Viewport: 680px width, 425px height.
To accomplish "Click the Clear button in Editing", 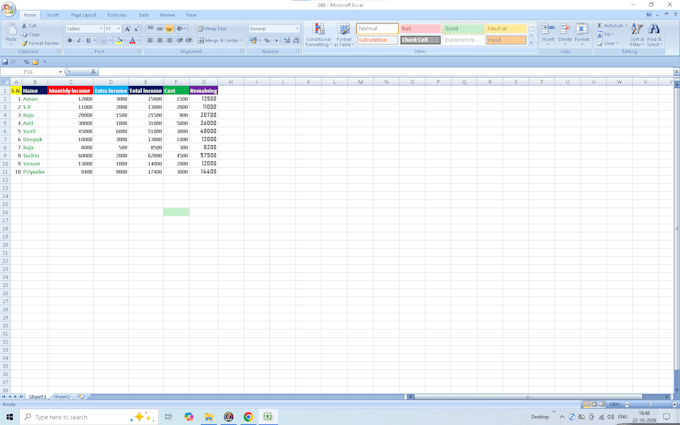I will (x=607, y=43).
